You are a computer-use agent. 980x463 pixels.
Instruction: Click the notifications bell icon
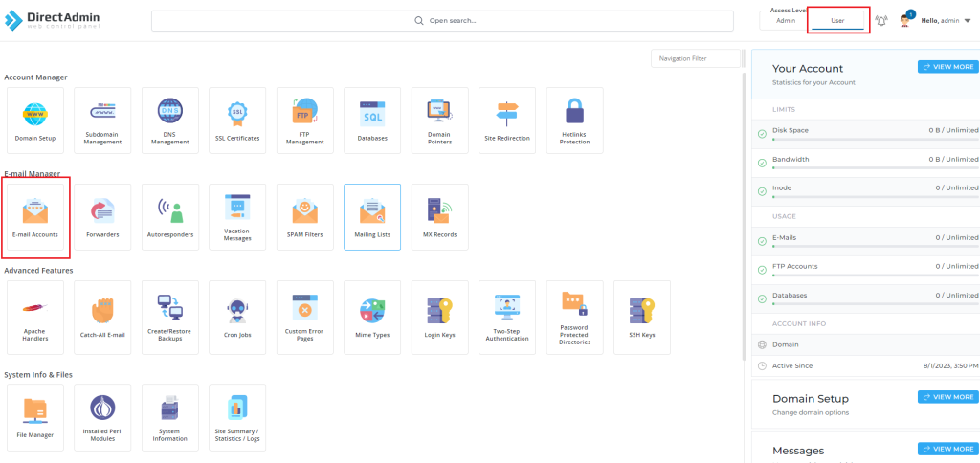pyautogui.click(x=881, y=20)
